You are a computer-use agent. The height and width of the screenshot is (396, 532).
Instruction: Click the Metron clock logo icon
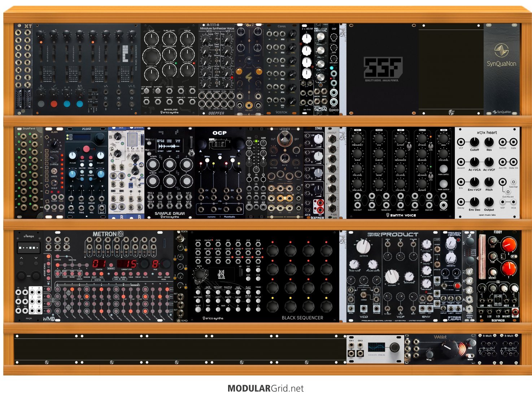point(121,234)
